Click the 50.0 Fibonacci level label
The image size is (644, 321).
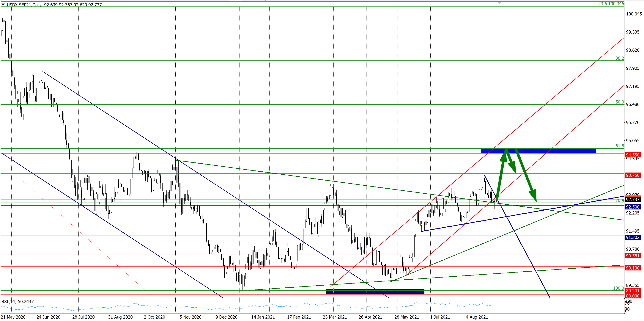tap(620, 102)
